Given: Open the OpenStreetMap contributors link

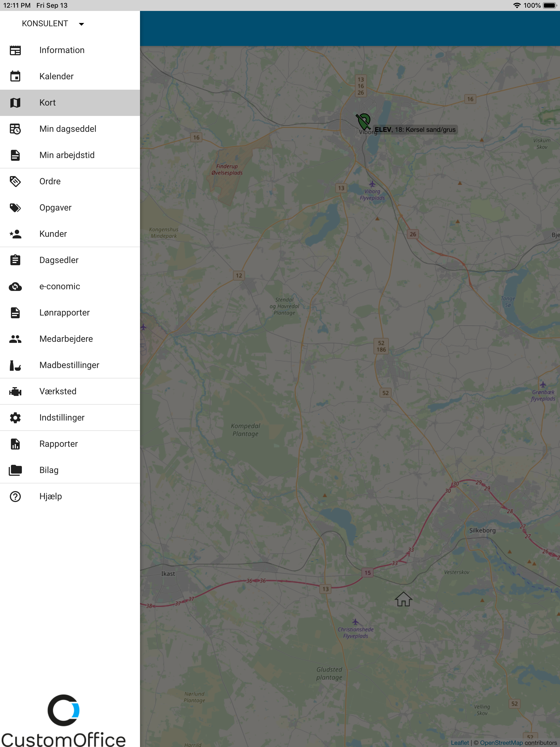Looking at the screenshot, I should 501,743.
